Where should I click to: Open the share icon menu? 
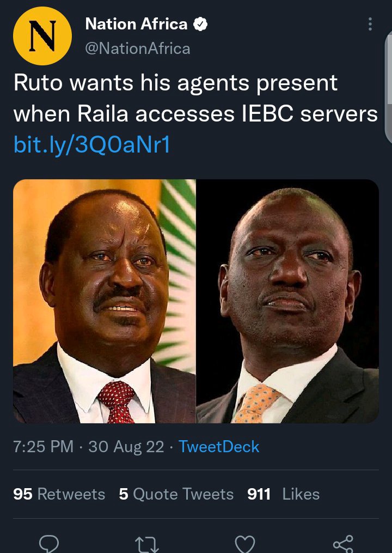click(x=343, y=544)
